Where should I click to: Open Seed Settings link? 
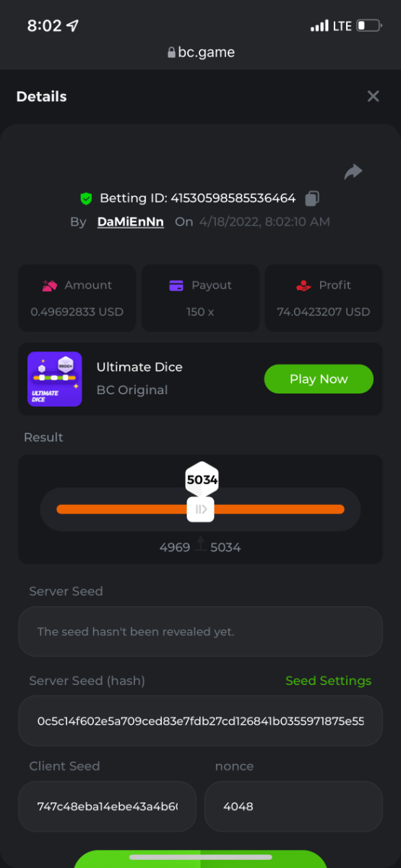tap(328, 681)
